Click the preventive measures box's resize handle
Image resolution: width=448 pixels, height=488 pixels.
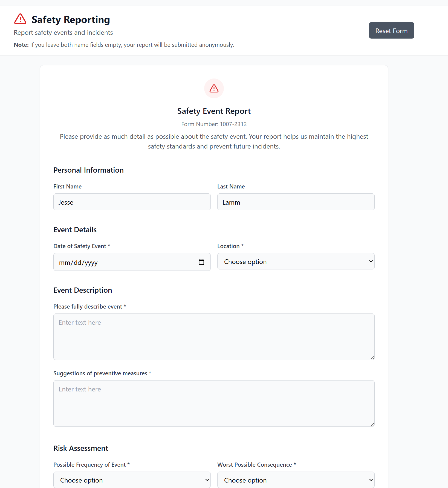[x=372, y=425]
